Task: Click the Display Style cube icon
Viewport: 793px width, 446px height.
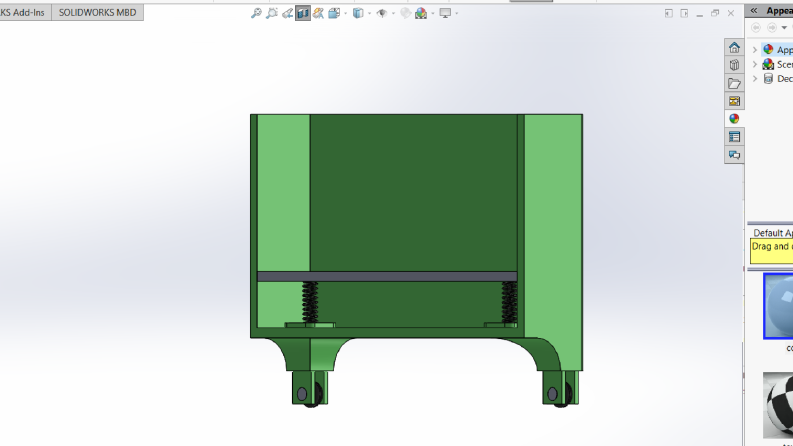Action: point(358,13)
